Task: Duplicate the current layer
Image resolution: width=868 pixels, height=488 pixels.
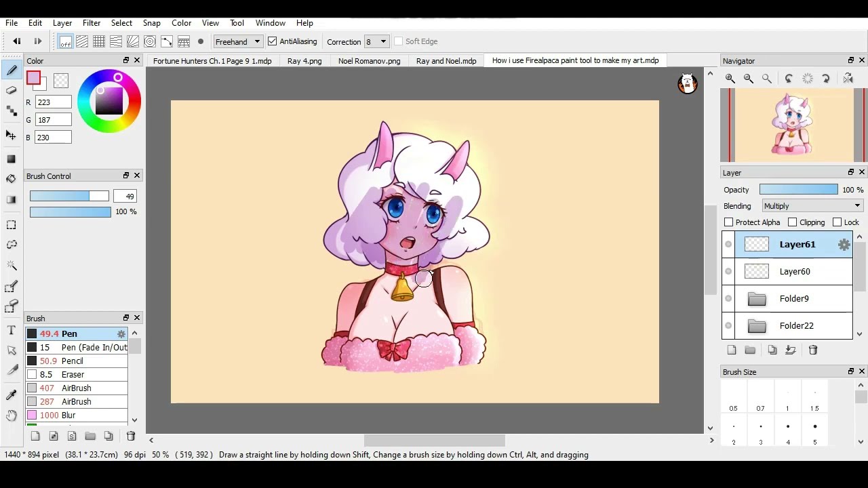Action: tap(772, 350)
